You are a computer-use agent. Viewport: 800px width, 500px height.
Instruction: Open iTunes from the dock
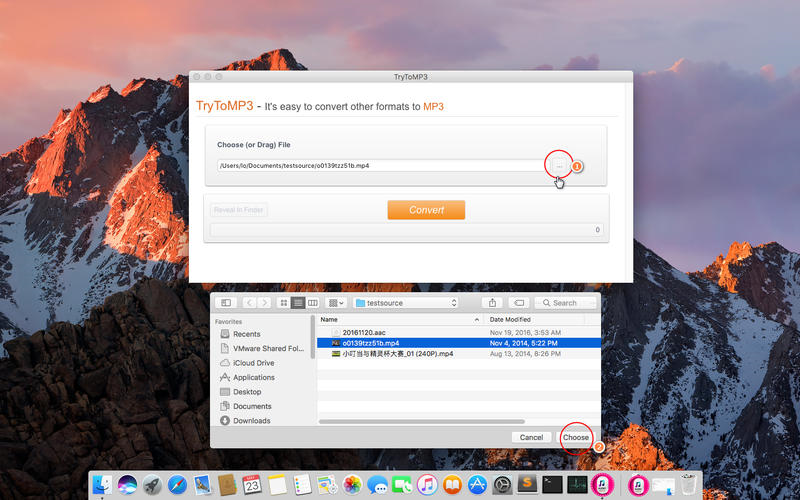(x=427, y=485)
